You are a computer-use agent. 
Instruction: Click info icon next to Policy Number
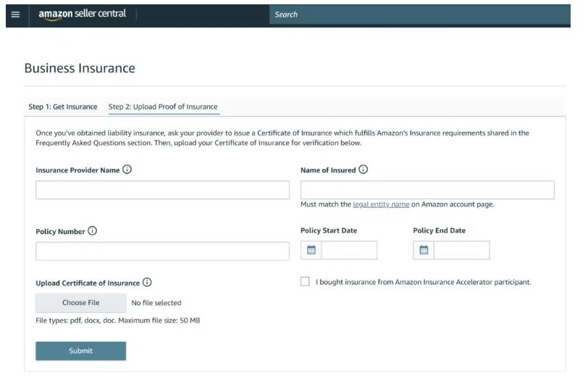tap(92, 231)
